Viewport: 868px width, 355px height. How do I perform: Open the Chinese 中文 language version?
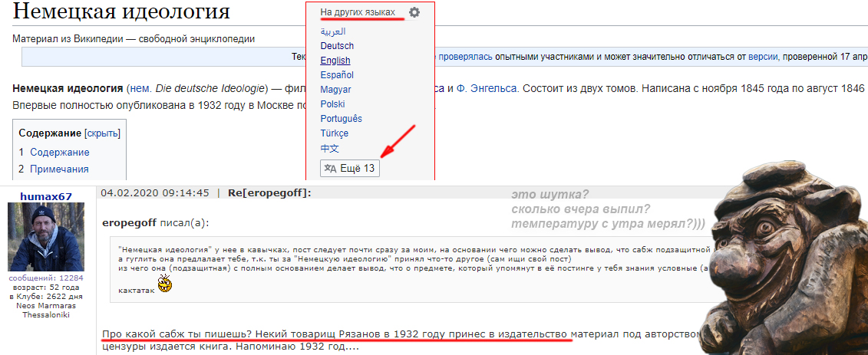click(x=329, y=148)
